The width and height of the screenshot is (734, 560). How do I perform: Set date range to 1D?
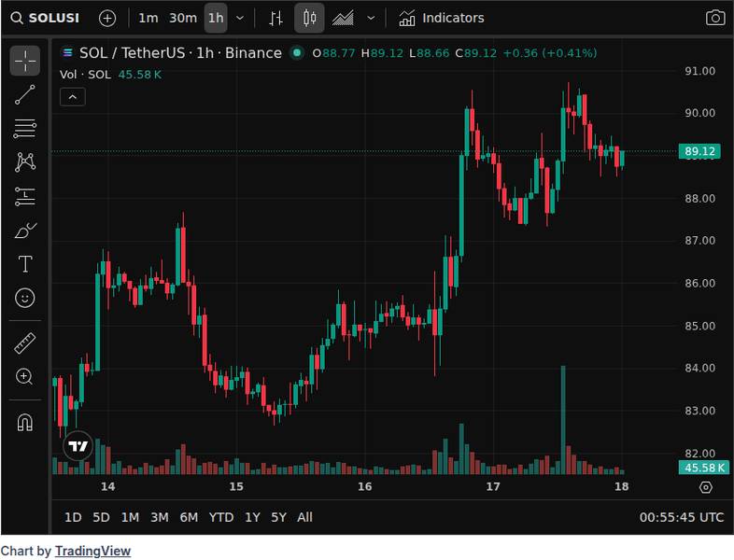[x=73, y=517]
